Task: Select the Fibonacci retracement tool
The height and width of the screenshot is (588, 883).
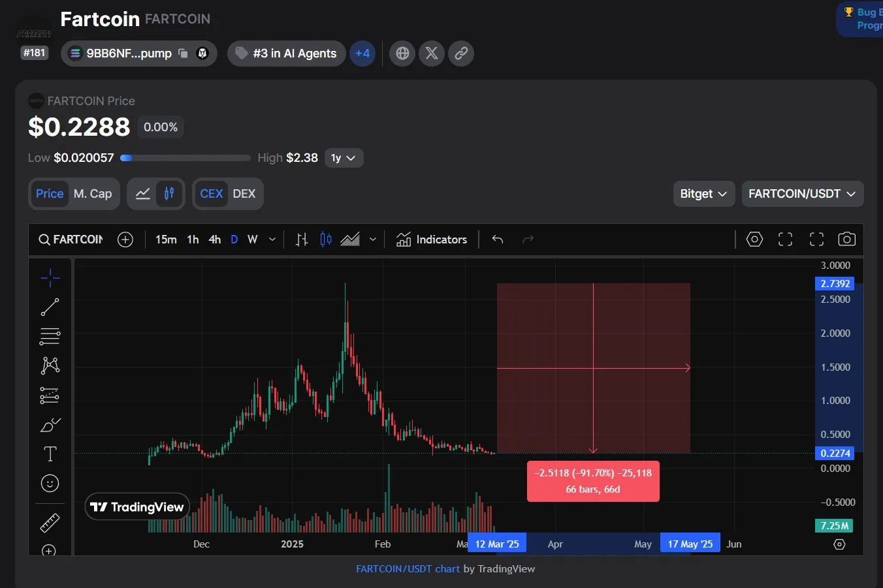Action: (x=50, y=336)
